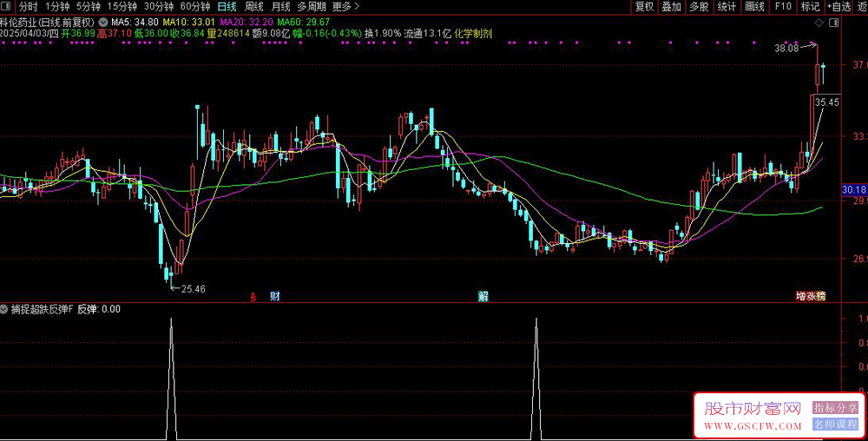Click the 反弹: 0.00 indicator value

pos(99,309)
